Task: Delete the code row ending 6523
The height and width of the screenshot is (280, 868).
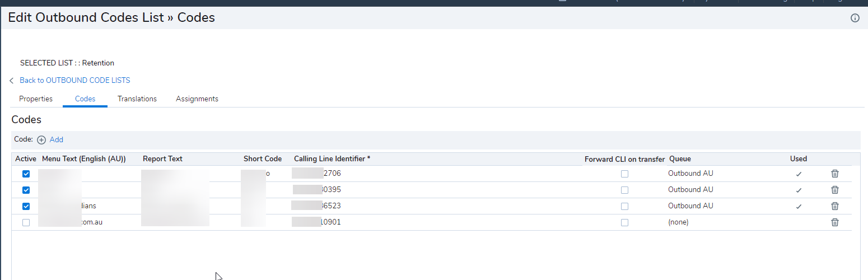Action: pyautogui.click(x=834, y=206)
